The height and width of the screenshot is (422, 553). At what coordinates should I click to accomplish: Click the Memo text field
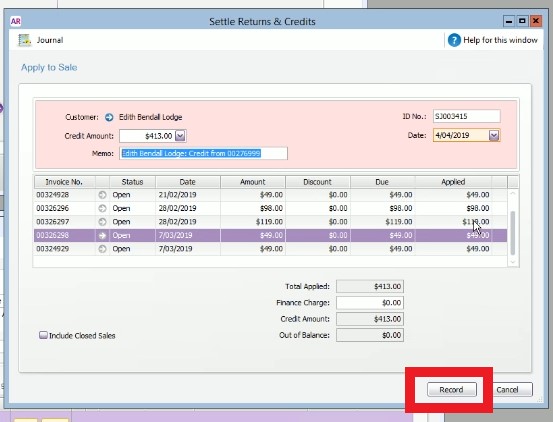[203, 153]
